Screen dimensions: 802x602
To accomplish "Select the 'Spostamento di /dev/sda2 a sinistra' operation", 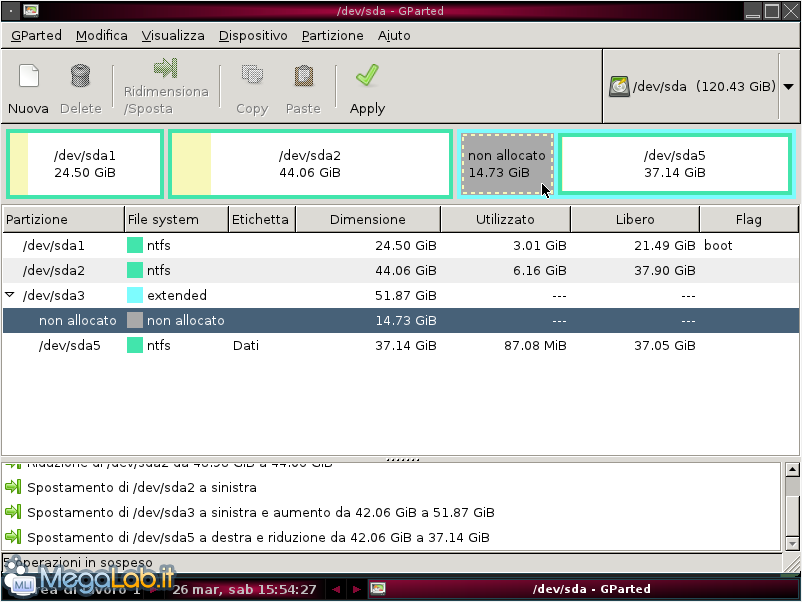I will pos(142,487).
